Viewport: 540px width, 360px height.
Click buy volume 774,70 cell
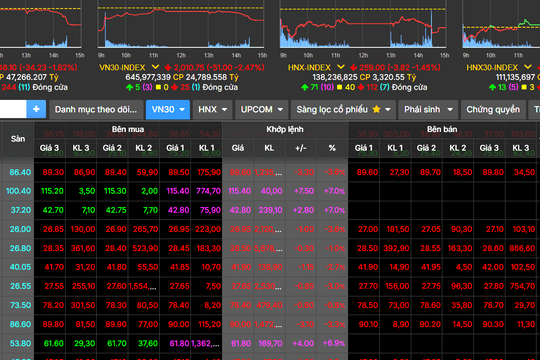208,191
